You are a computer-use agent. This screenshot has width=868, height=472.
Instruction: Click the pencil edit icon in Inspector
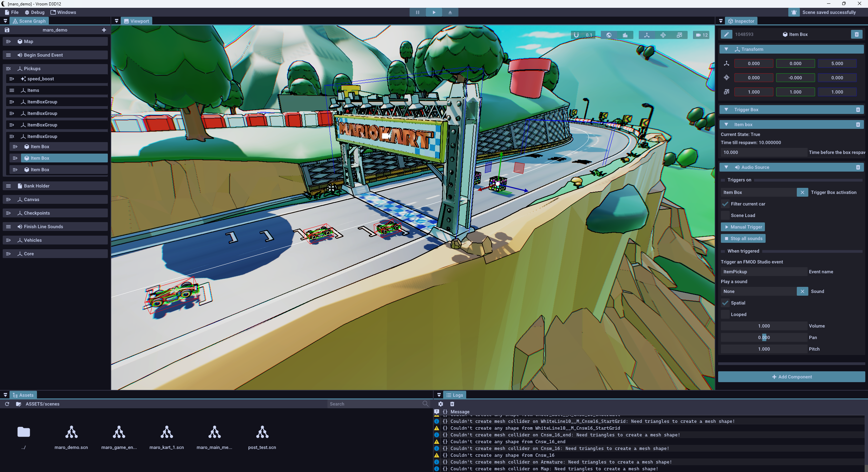pyautogui.click(x=726, y=34)
